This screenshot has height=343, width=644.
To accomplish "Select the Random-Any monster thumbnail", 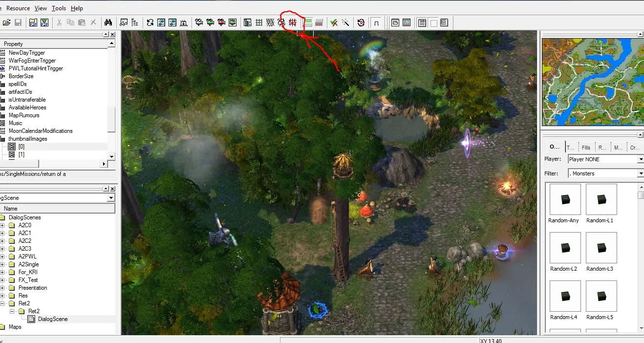I will (x=565, y=199).
